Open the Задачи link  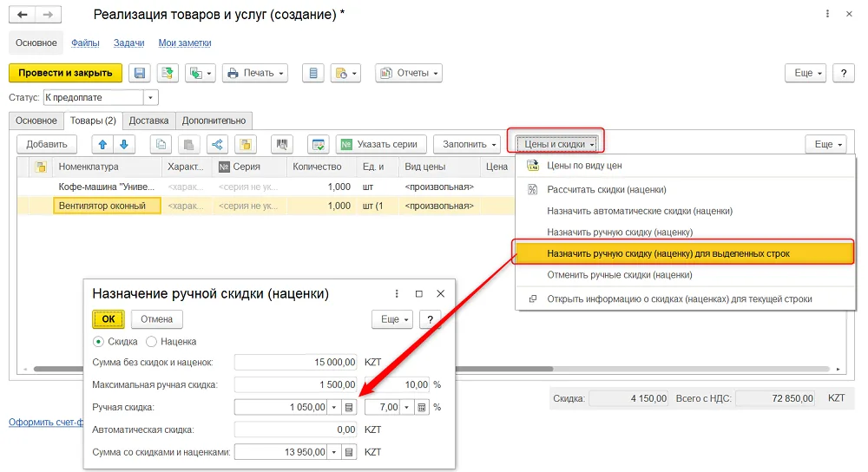pyautogui.click(x=129, y=43)
